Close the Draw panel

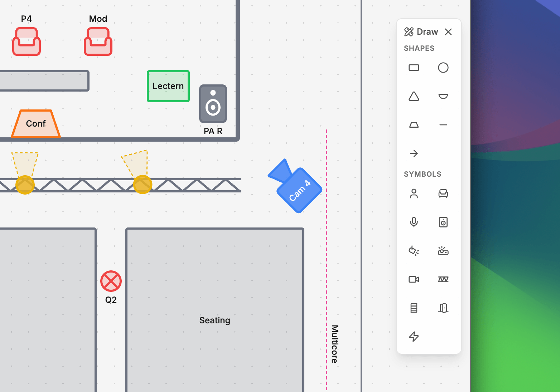pyautogui.click(x=448, y=32)
